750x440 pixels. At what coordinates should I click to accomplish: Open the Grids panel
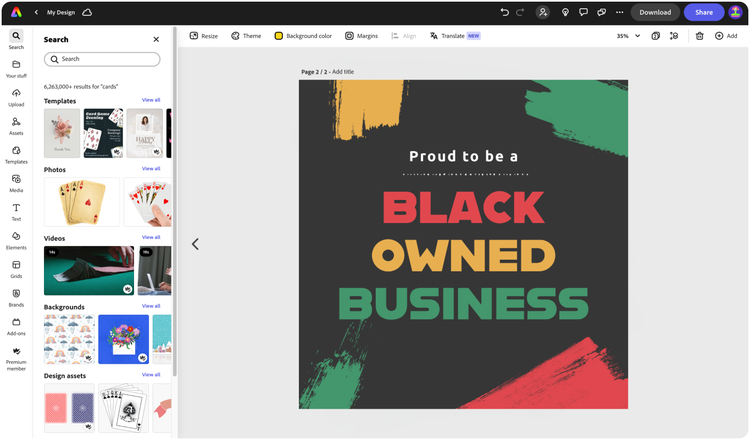coord(16,270)
